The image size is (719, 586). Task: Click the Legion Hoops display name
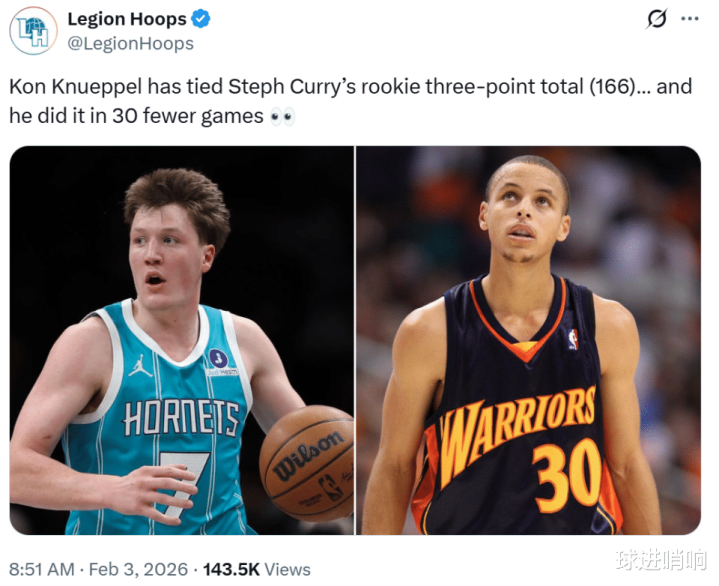127,19
